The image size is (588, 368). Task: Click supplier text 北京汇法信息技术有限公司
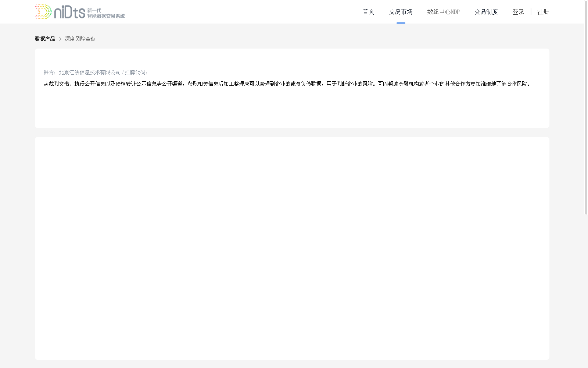tap(90, 72)
